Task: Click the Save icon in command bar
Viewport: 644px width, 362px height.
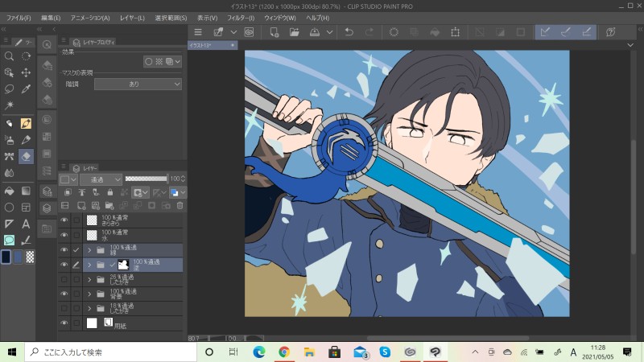Action: pos(315,32)
